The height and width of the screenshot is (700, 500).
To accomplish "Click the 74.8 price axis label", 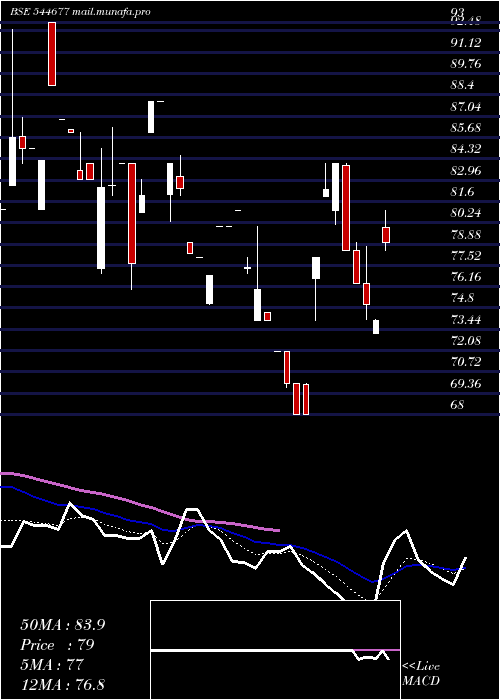I will [462, 298].
